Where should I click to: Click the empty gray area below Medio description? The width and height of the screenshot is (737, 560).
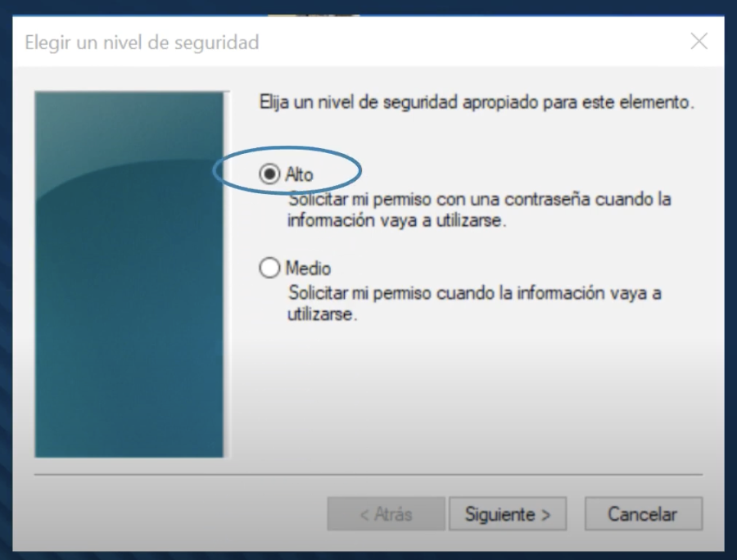(470, 395)
